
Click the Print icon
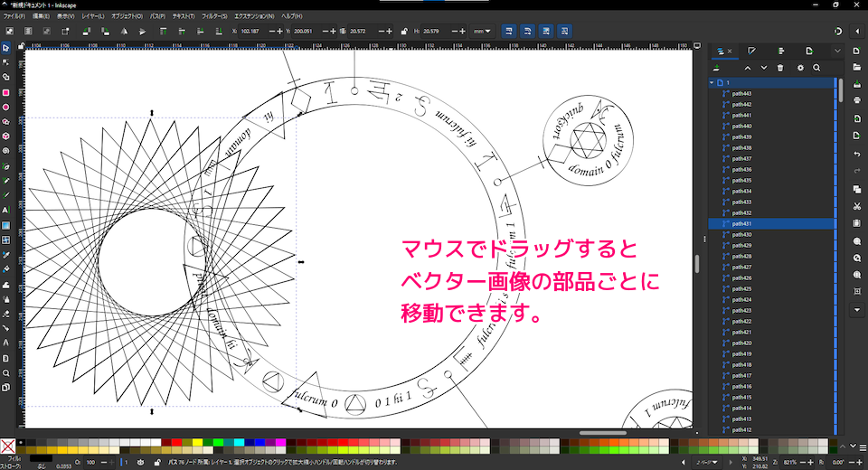857,100
